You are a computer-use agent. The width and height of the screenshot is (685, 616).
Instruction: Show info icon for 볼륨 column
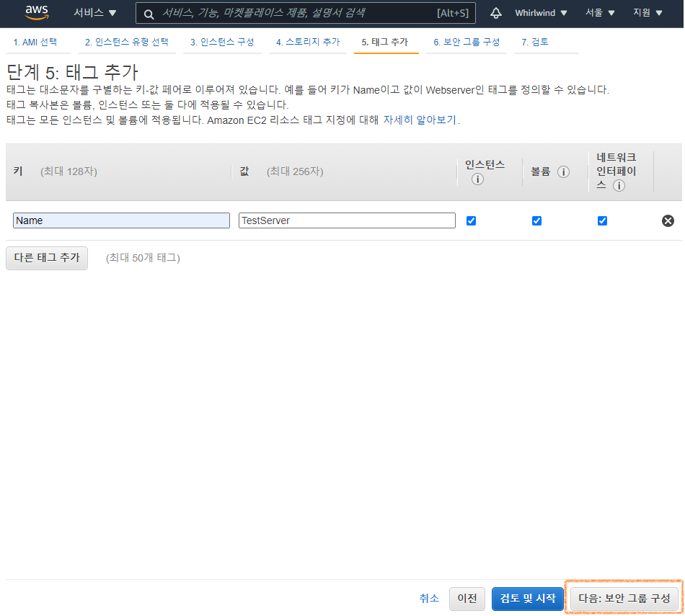(x=563, y=171)
